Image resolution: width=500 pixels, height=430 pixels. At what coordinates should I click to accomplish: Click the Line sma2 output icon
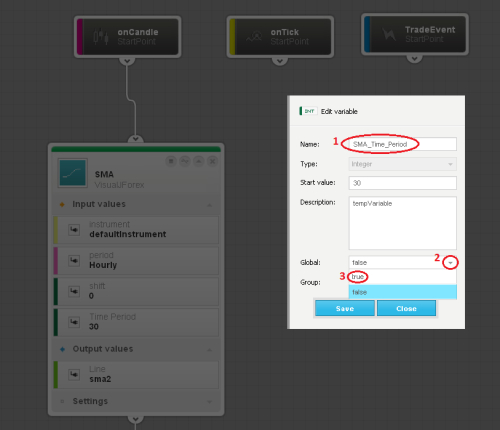(x=74, y=374)
